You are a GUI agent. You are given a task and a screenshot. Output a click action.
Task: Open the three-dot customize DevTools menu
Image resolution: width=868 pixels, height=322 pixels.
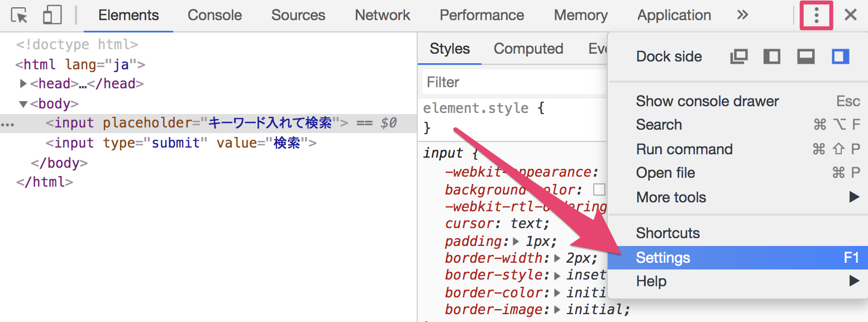tap(816, 16)
